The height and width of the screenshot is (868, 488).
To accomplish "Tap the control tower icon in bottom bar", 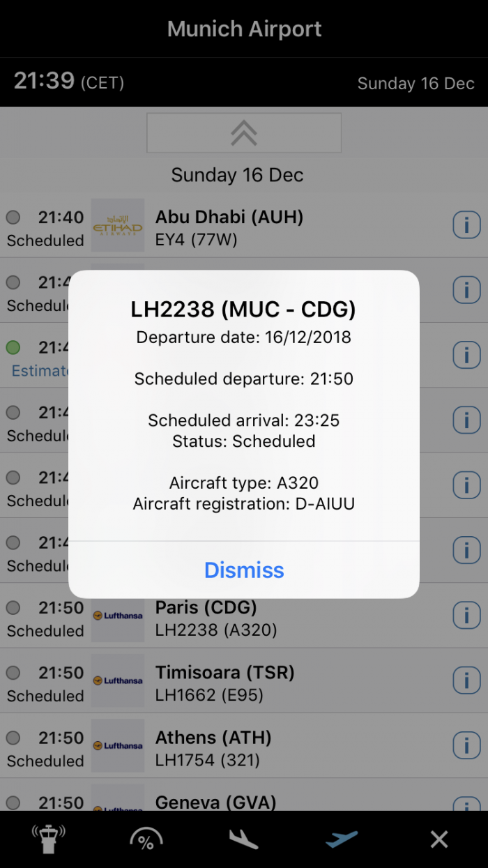I will tap(48, 839).
